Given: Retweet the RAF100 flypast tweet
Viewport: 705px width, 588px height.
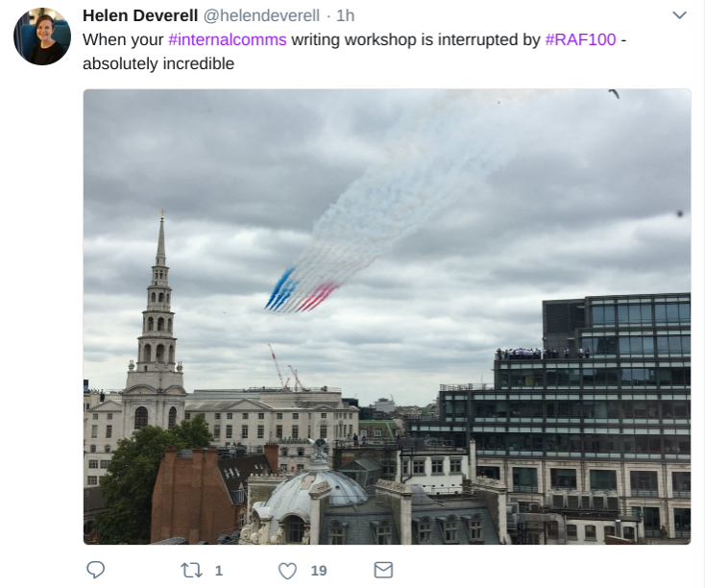Looking at the screenshot, I should click(191, 571).
